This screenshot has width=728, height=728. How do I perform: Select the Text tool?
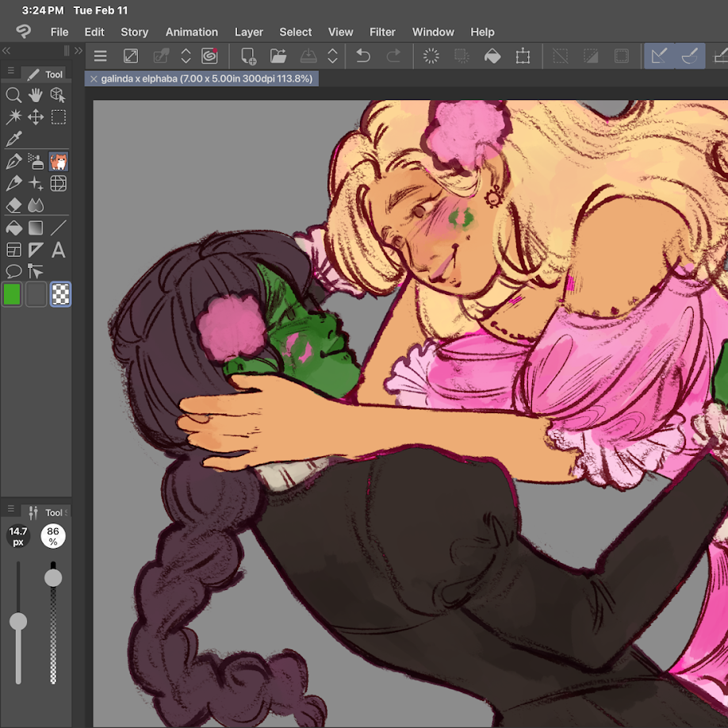click(58, 251)
